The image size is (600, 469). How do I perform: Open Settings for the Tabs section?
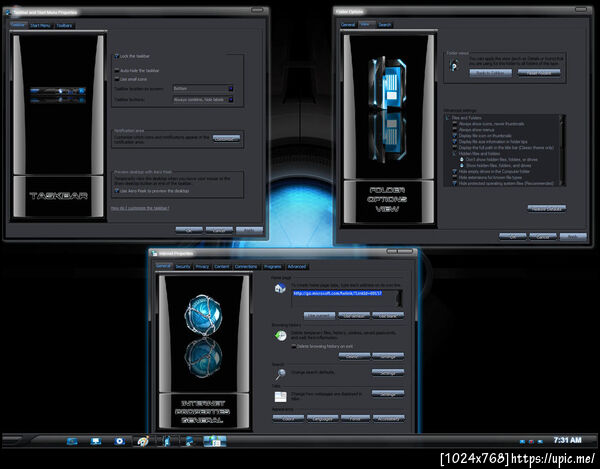click(x=388, y=394)
